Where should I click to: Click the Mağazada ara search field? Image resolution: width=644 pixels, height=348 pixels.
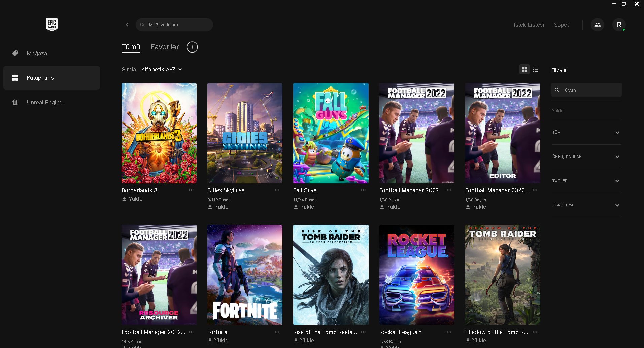pos(174,25)
